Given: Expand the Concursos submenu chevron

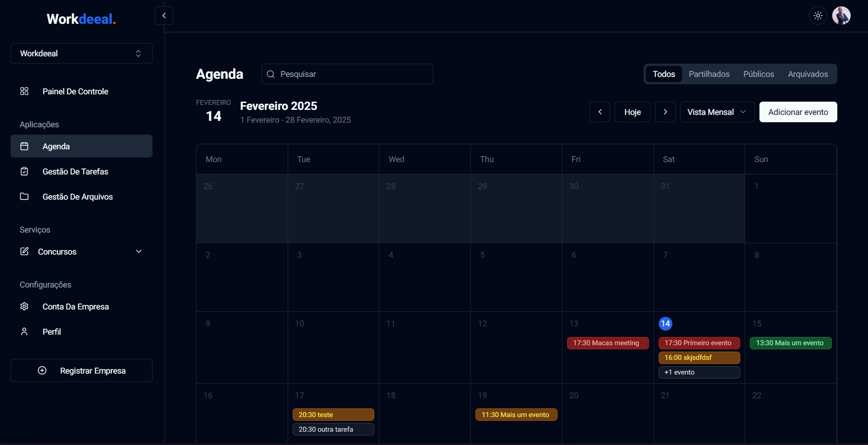Looking at the screenshot, I should pos(138,251).
